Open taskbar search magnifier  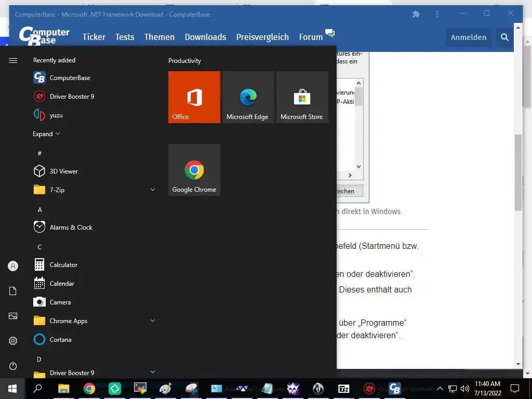pyautogui.click(x=37, y=388)
